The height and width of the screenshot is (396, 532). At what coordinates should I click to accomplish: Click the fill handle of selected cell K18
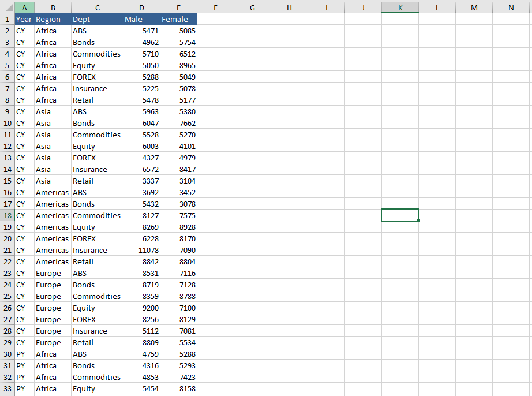click(418, 221)
